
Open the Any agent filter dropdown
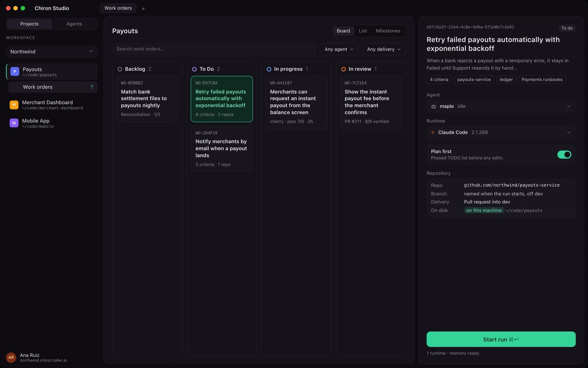pyautogui.click(x=339, y=49)
